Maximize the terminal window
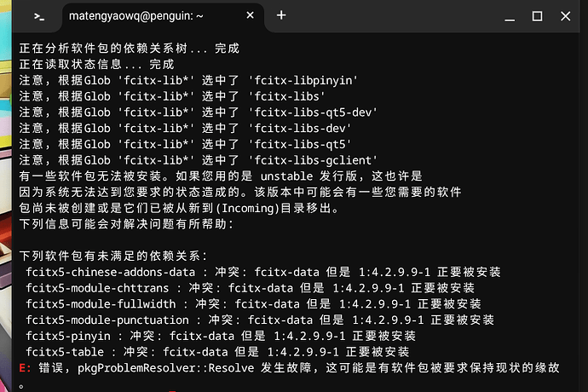The image size is (588, 392). click(x=537, y=16)
